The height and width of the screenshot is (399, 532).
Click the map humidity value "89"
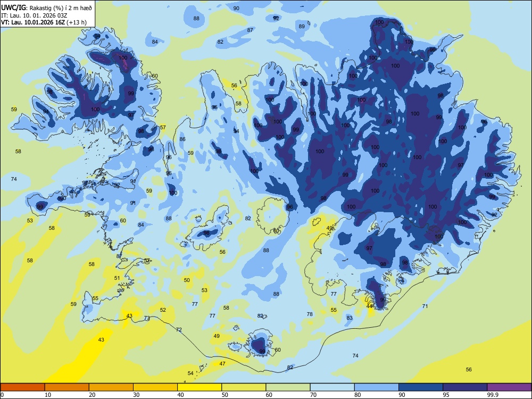click(302, 27)
